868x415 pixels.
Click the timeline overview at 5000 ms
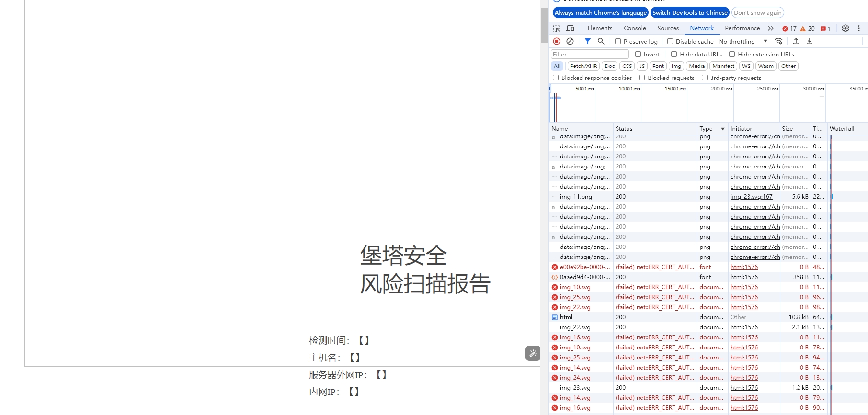(584, 89)
